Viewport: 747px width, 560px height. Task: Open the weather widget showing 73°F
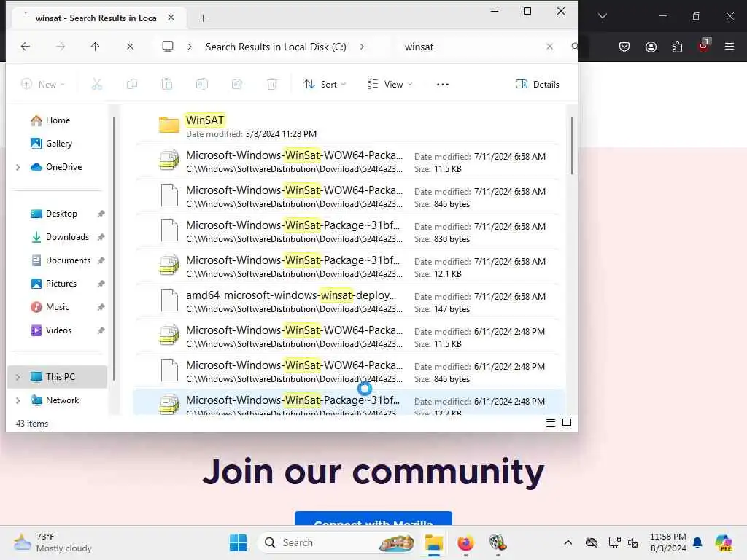coord(53,542)
